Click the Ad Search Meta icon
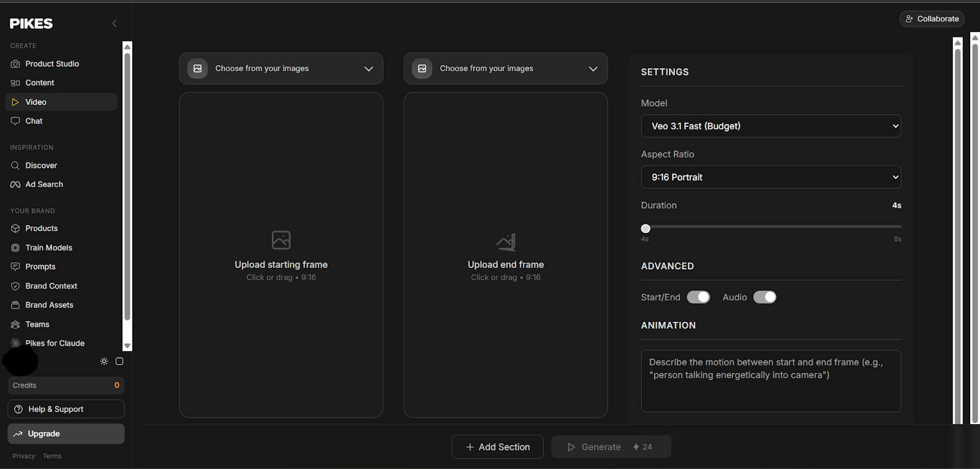Screen dimensions: 980x469 (x=15, y=185)
